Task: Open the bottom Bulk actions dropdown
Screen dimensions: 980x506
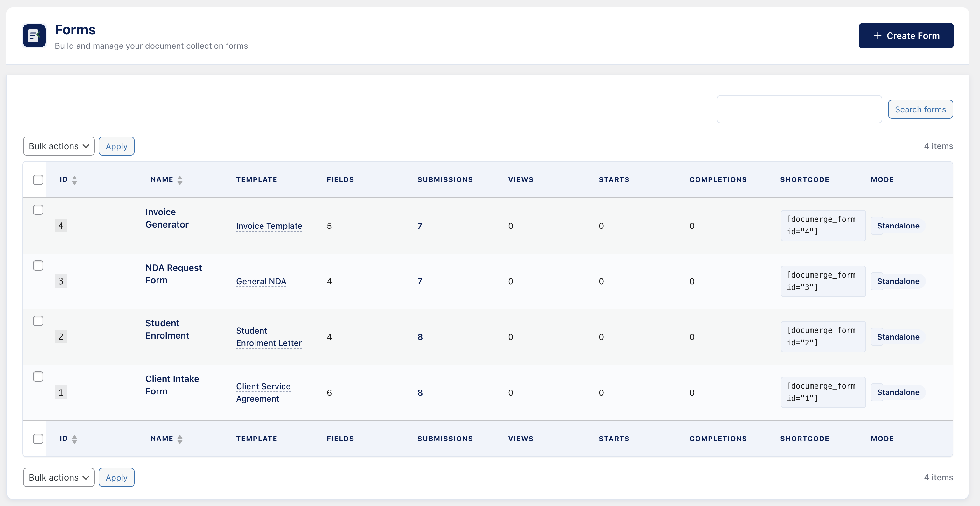Action: point(58,477)
